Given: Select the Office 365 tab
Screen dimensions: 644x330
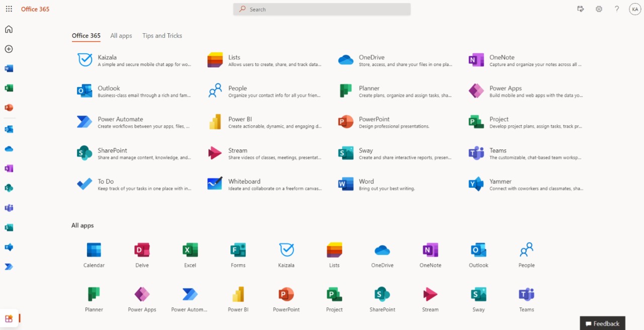Looking at the screenshot, I should point(86,36).
